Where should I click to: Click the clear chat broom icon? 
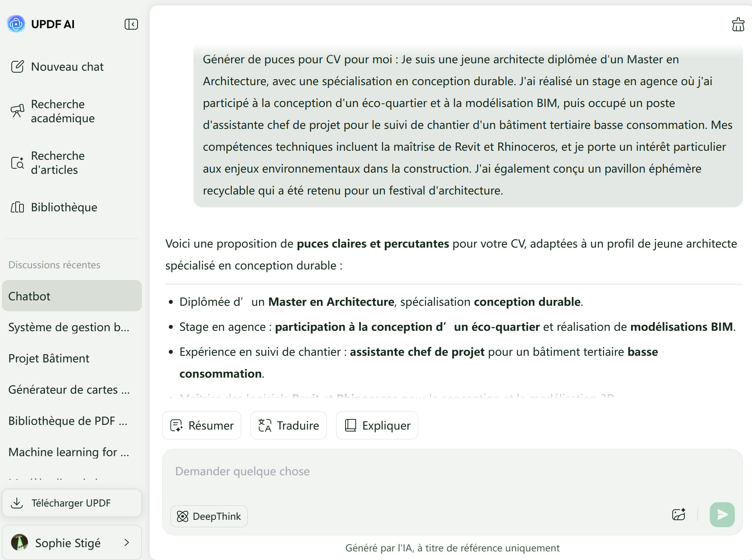pyautogui.click(x=738, y=25)
